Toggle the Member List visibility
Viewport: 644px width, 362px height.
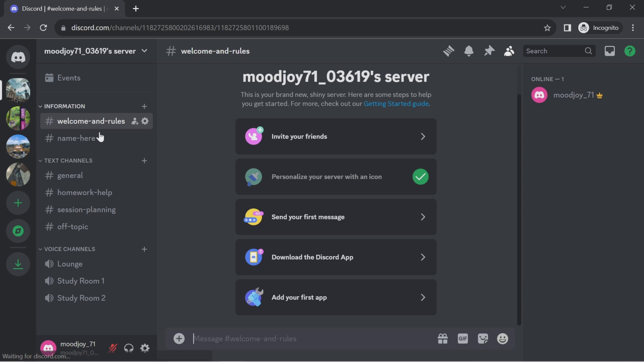point(509,51)
